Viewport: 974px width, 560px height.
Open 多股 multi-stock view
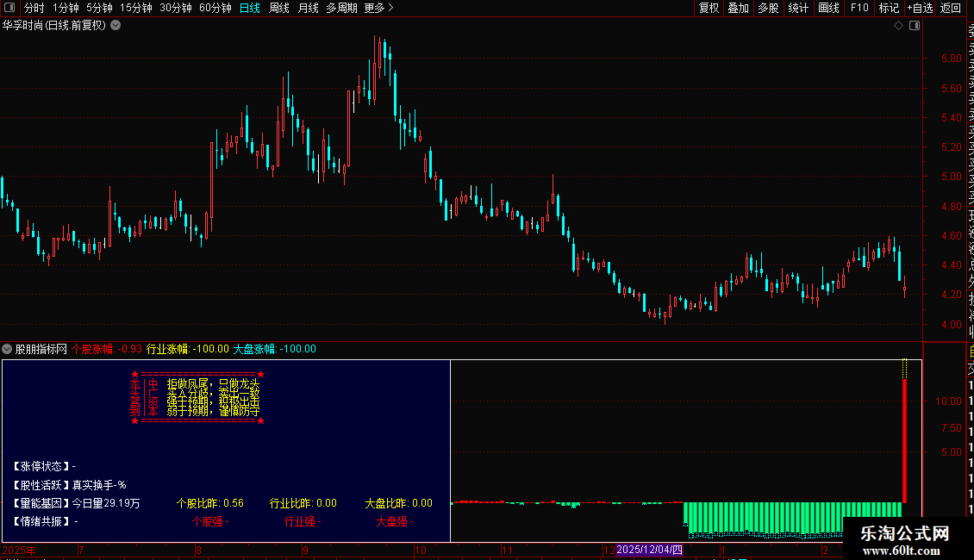768,8
